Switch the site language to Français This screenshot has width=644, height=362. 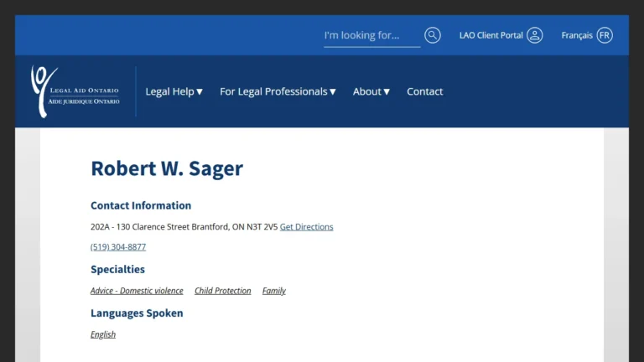click(x=577, y=35)
